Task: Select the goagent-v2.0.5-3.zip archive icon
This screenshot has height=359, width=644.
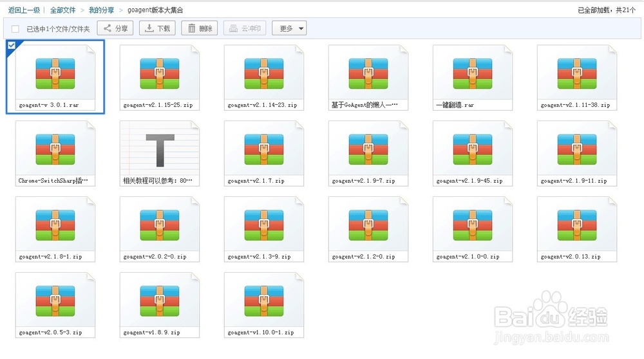Action: [55, 301]
